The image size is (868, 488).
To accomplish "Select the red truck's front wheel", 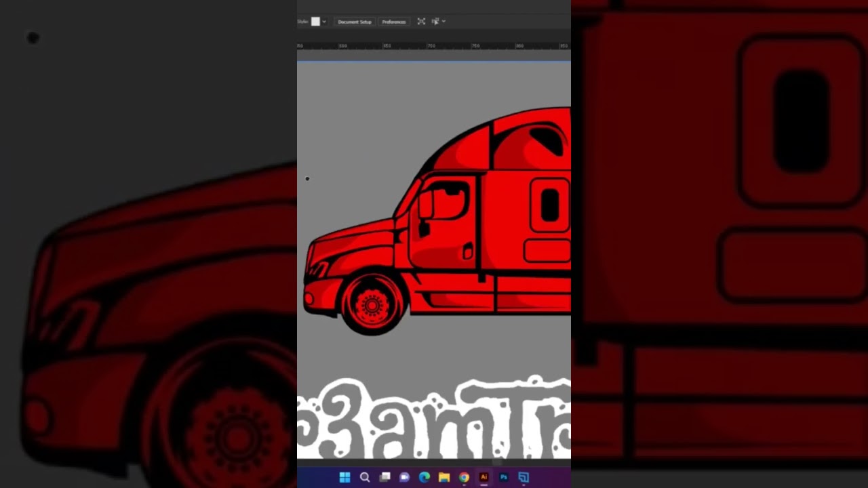I will (x=372, y=304).
